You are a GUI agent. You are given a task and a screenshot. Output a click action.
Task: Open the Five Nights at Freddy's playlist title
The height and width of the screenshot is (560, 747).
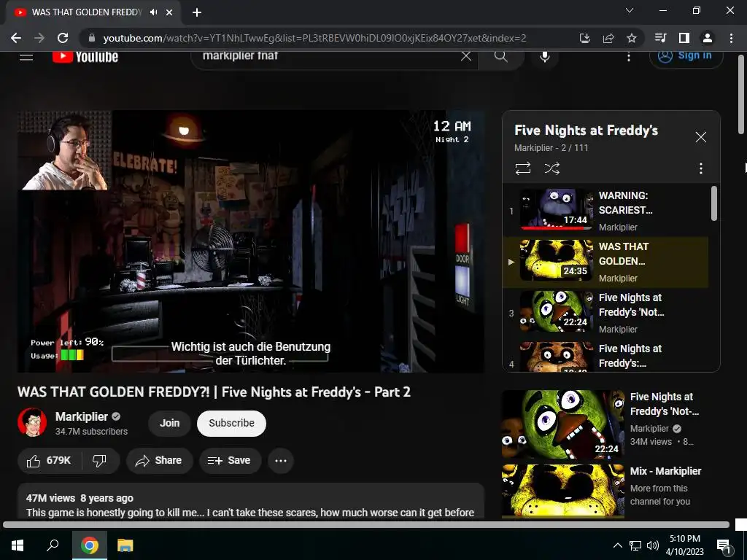click(586, 131)
